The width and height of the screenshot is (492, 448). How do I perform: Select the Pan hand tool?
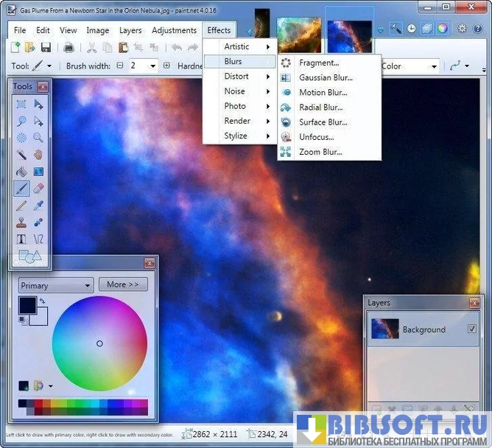click(38, 155)
